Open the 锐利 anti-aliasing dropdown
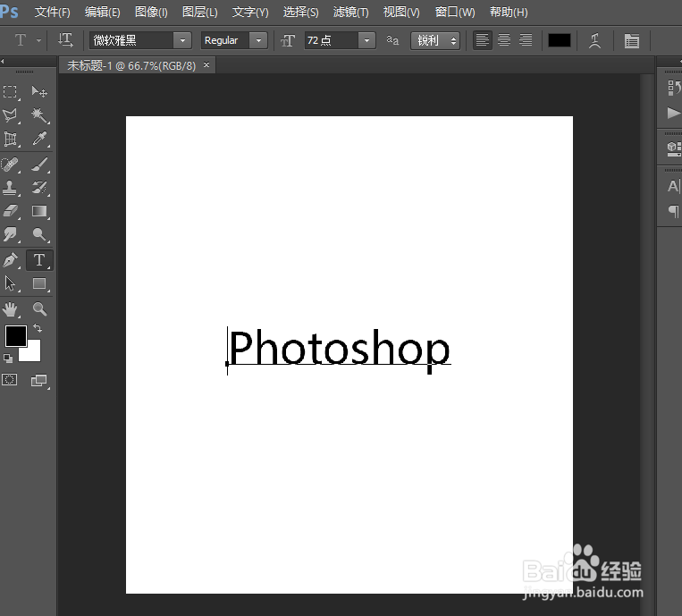 tap(435, 40)
